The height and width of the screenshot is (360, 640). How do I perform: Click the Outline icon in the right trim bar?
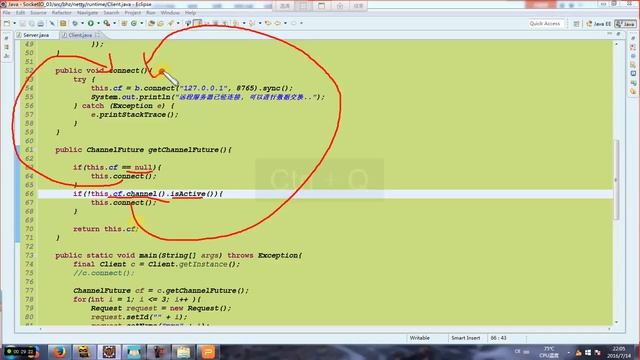point(633,47)
